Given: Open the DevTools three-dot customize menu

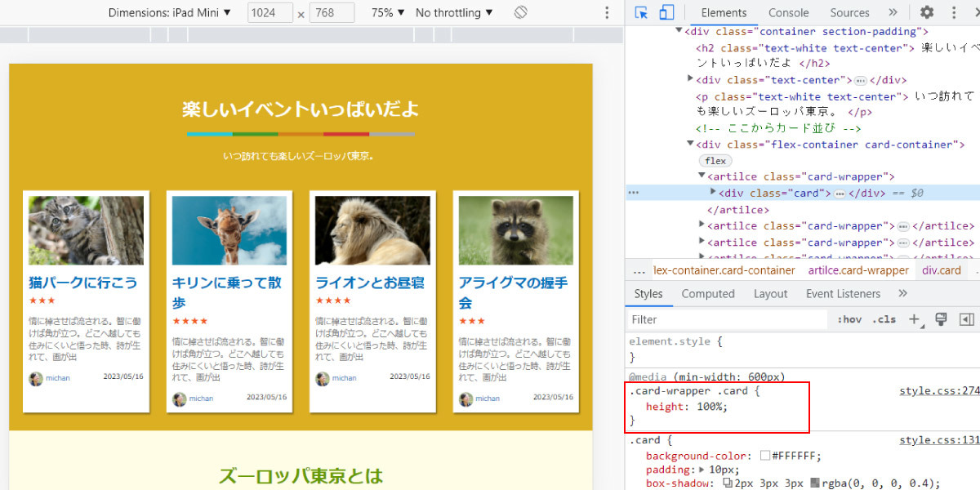Looking at the screenshot, I should click(954, 12).
